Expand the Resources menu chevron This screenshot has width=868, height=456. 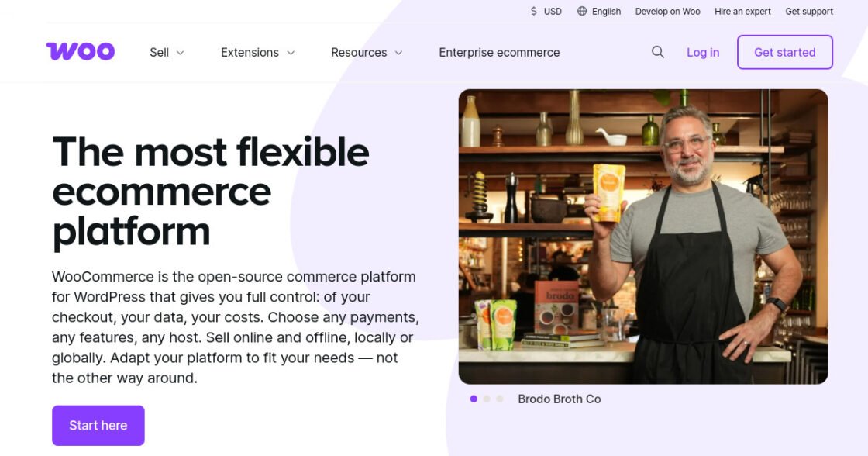pyautogui.click(x=398, y=53)
